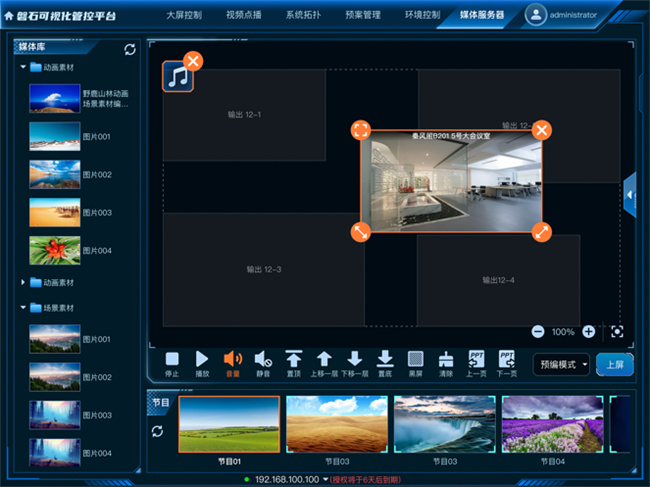
Task: Collapse the first 动画素材 folder
Action: 23,67
